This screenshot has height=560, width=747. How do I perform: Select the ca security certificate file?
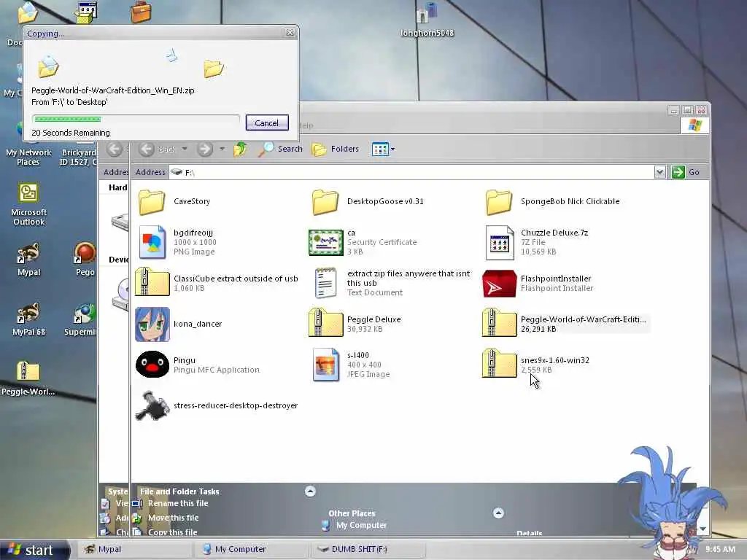[x=363, y=242]
